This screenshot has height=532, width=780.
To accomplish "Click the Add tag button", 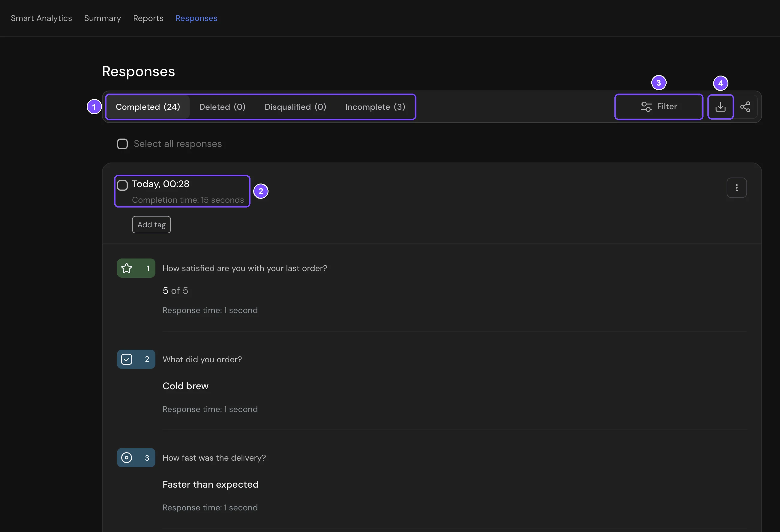I will (x=151, y=225).
